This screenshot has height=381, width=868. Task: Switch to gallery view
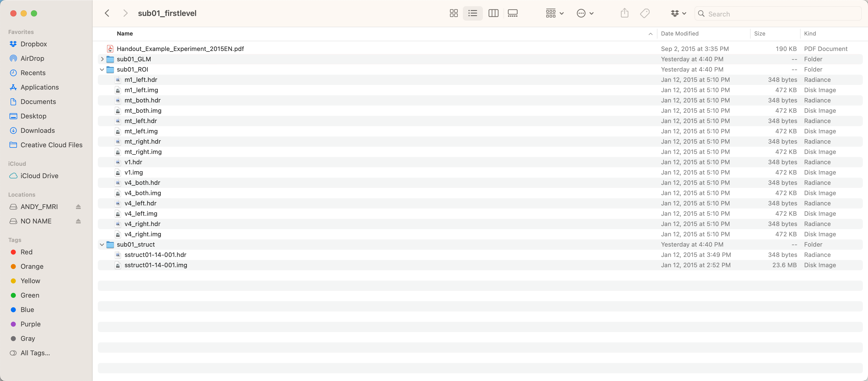tap(513, 13)
